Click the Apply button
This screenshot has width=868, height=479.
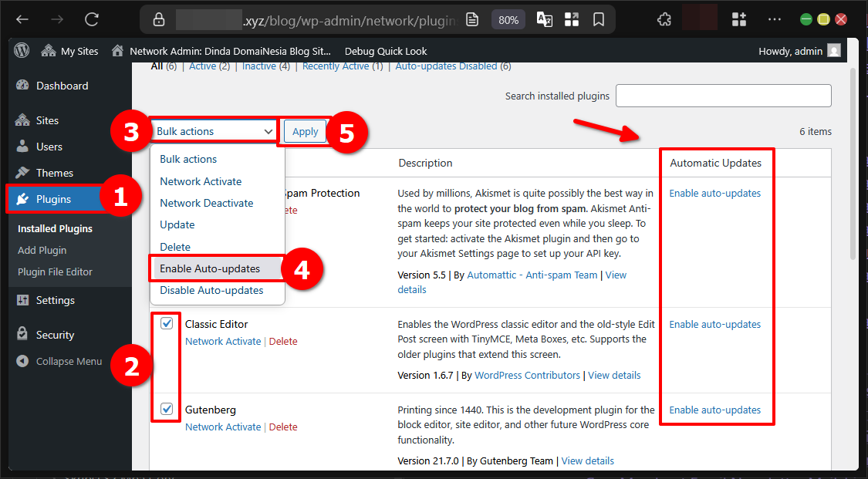click(305, 131)
